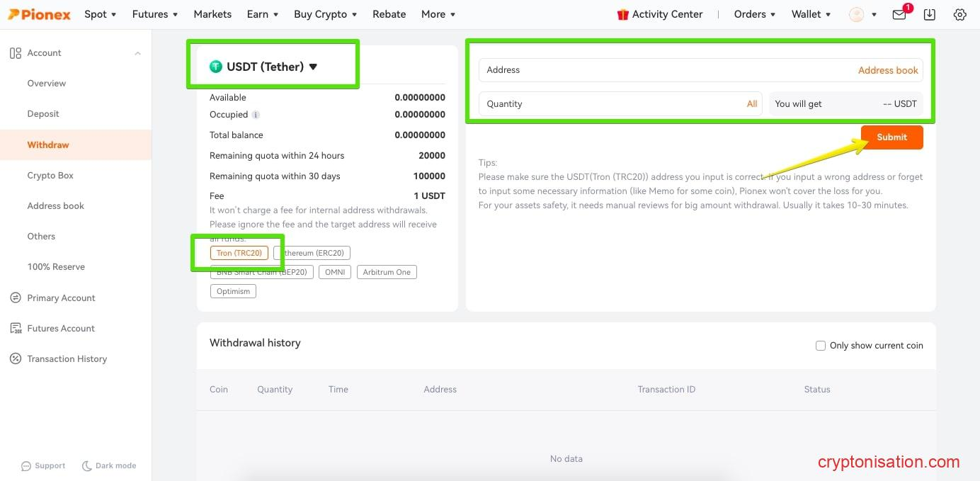Check Only show current coin
The width and height of the screenshot is (980, 481).
[x=821, y=346]
